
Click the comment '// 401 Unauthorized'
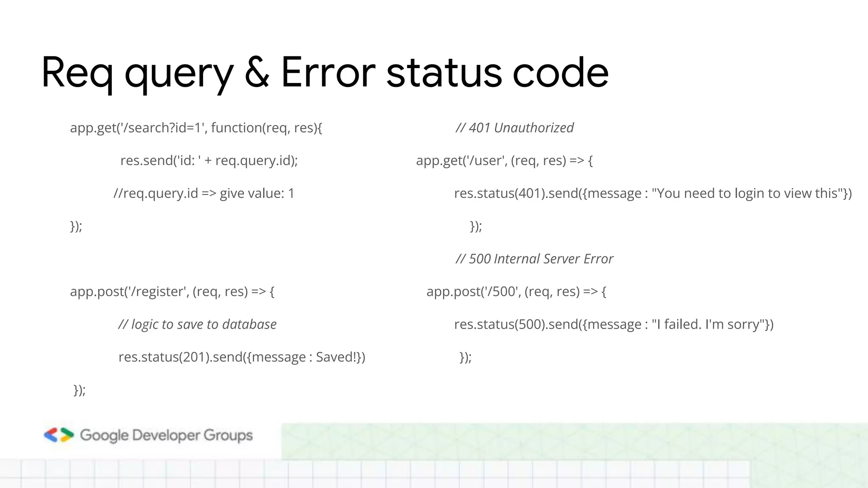515,128
